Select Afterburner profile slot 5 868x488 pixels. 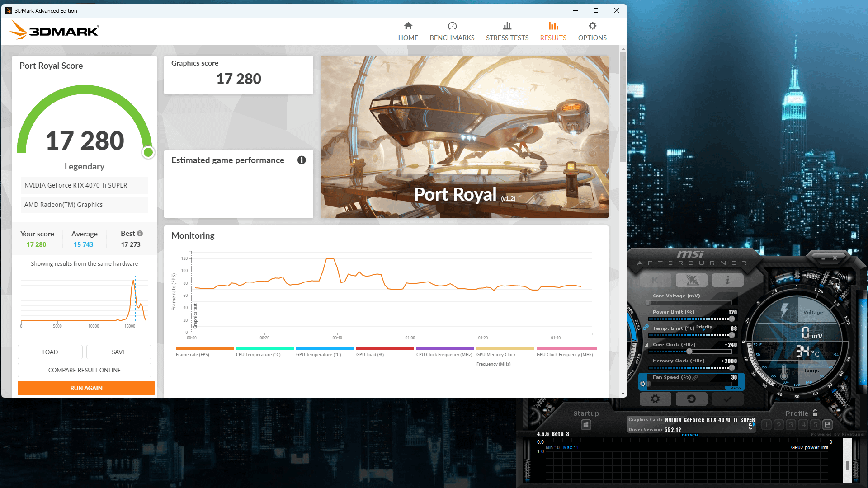(815, 425)
